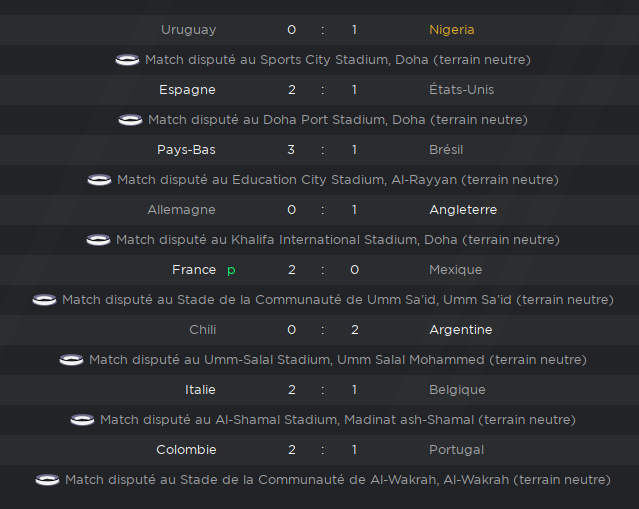Open the Nigeria team link
The image size is (639, 509).
(x=452, y=30)
